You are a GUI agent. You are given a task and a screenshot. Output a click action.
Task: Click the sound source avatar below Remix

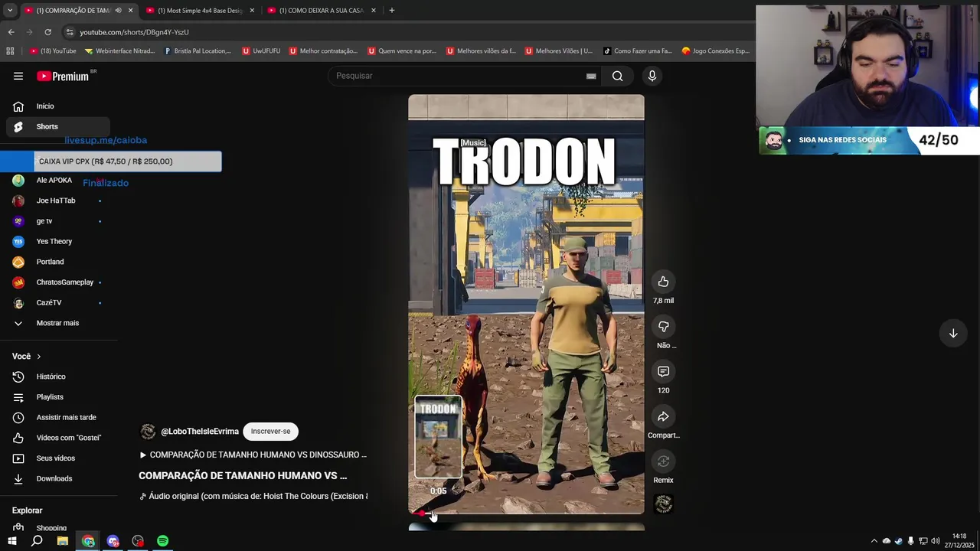(664, 504)
